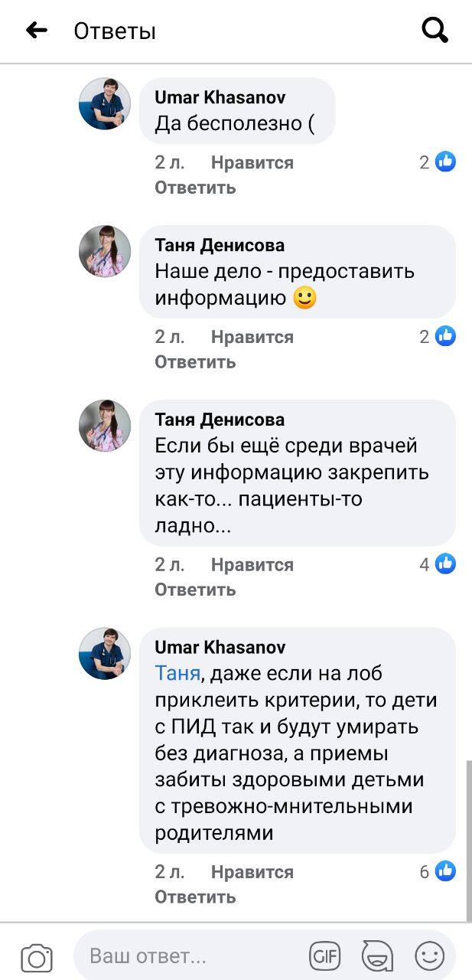Tap the back arrow icon
Viewport: 472px width, 980px height.
[x=36, y=31]
